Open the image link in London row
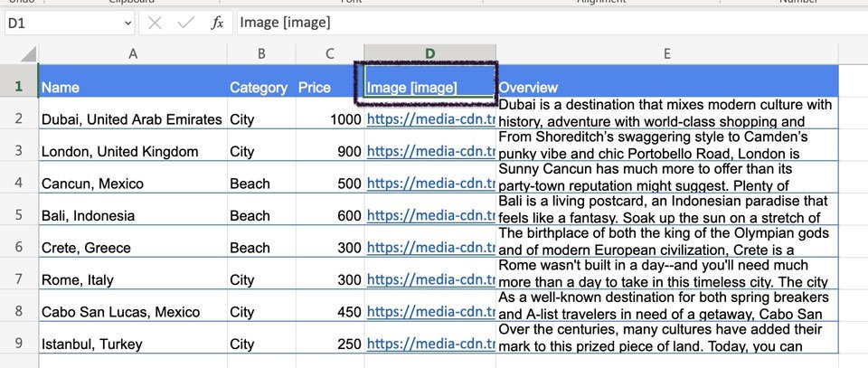Image resolution: width=868 pixels, height=368 pixels. [430, 152]
